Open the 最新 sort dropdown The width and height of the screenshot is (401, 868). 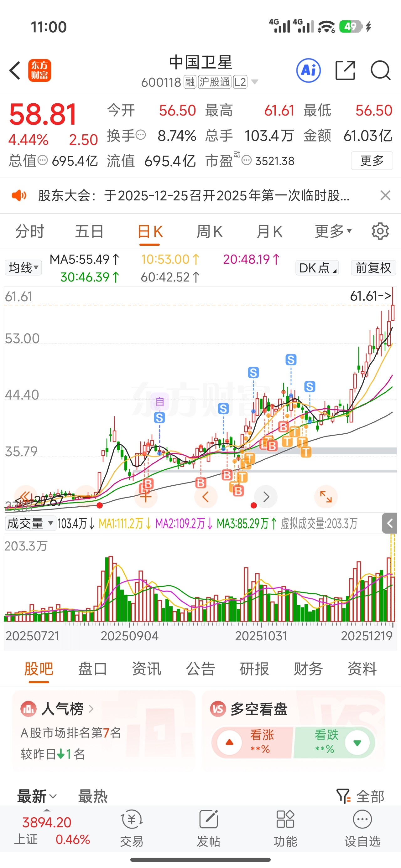pos(37,797)
